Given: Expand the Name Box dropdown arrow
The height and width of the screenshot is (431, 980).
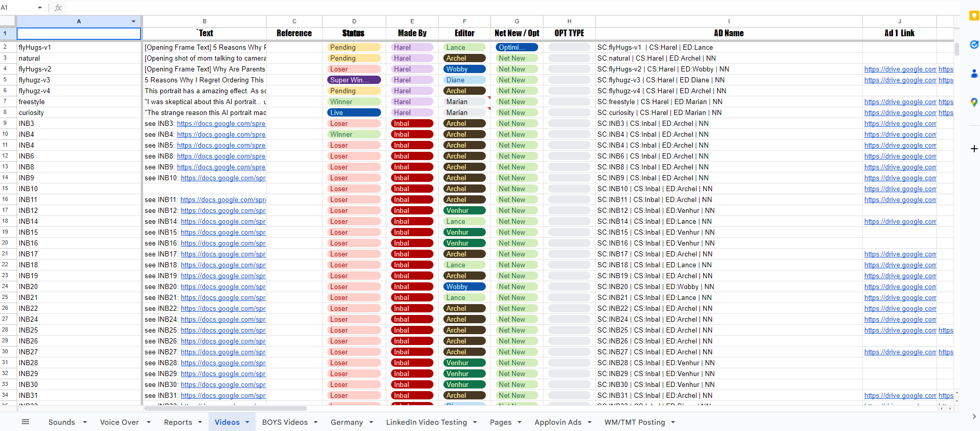Looking at the screenshot, I should coord(40,8).
